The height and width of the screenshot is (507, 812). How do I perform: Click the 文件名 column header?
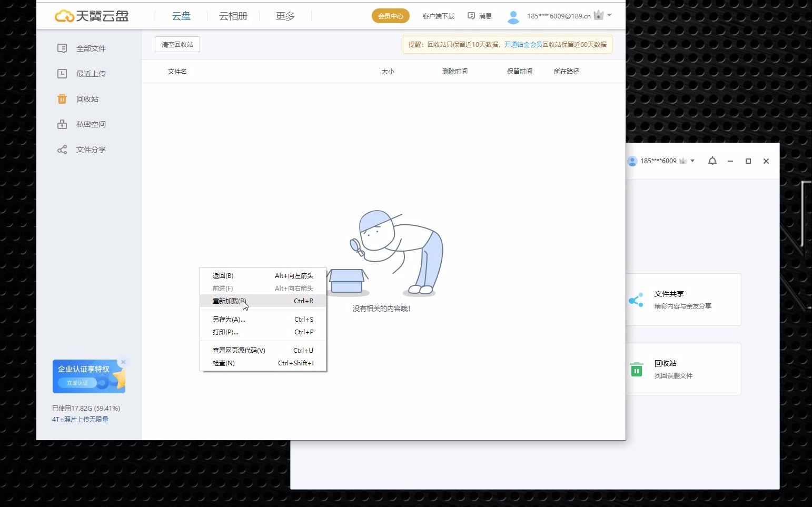pyautogui.click(x=177, y=72)
